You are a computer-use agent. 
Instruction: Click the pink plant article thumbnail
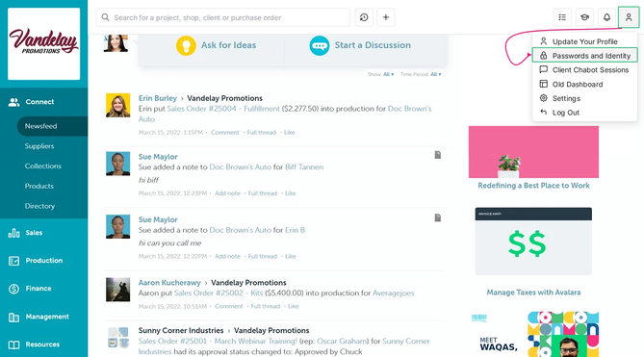pyautogui.click(x=533, y=152)
